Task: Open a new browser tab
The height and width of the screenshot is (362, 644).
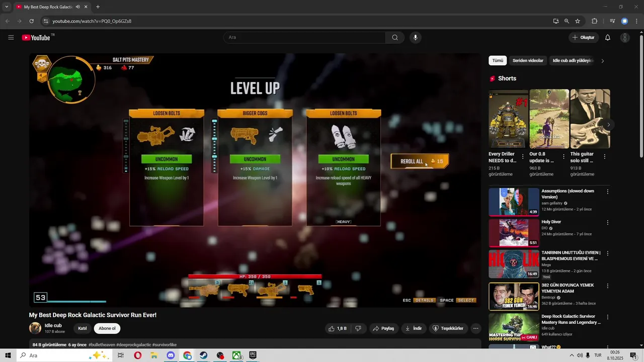Action: point(98,7)
